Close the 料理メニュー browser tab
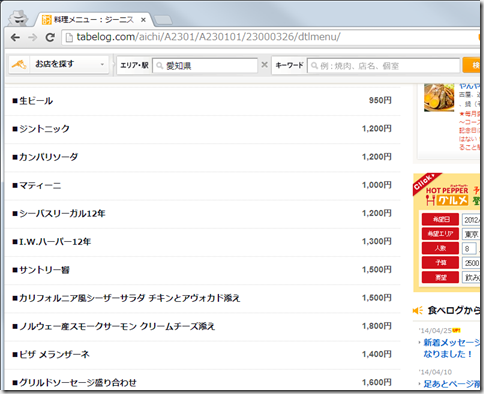The image size is (484, 394). [x=143, y=20]
